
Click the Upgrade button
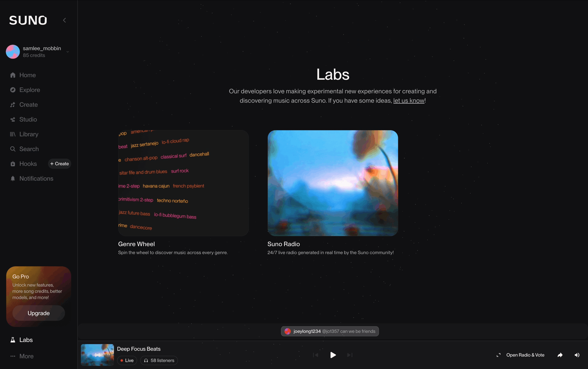click(39, 313)
